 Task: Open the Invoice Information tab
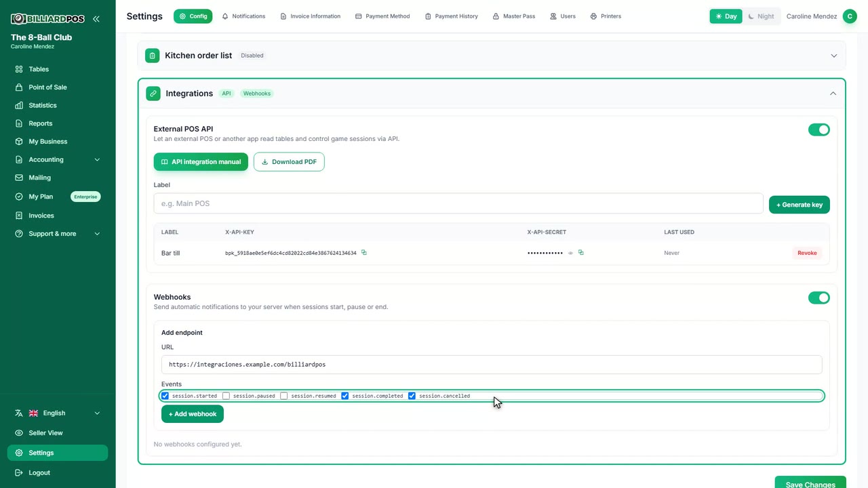tap(311, 16)
